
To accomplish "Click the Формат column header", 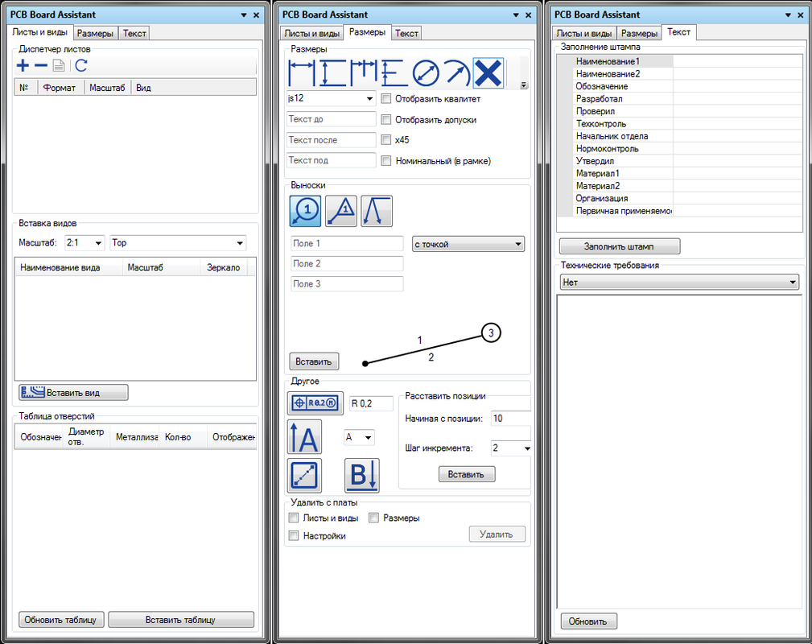I will [x=60, y=88].
